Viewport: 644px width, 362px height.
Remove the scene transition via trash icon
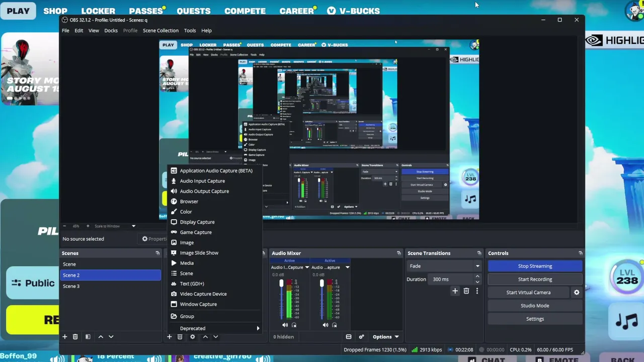pos(466,291)
